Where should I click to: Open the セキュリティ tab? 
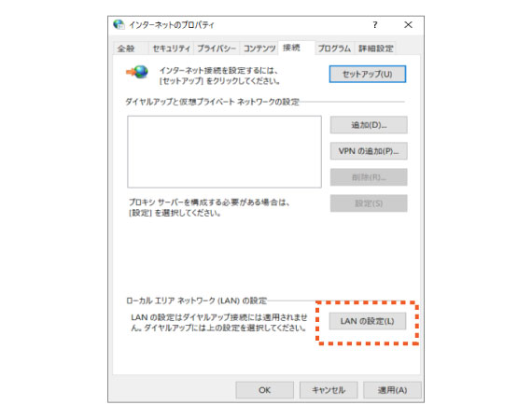pos(172,49)
